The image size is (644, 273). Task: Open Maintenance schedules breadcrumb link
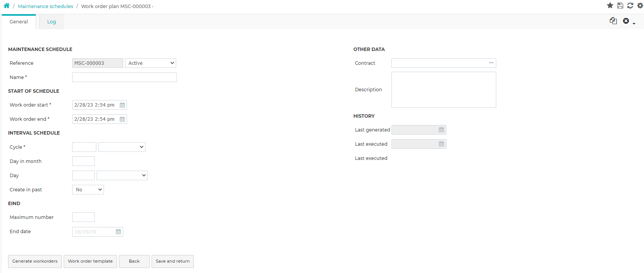(x=45, y=6)
